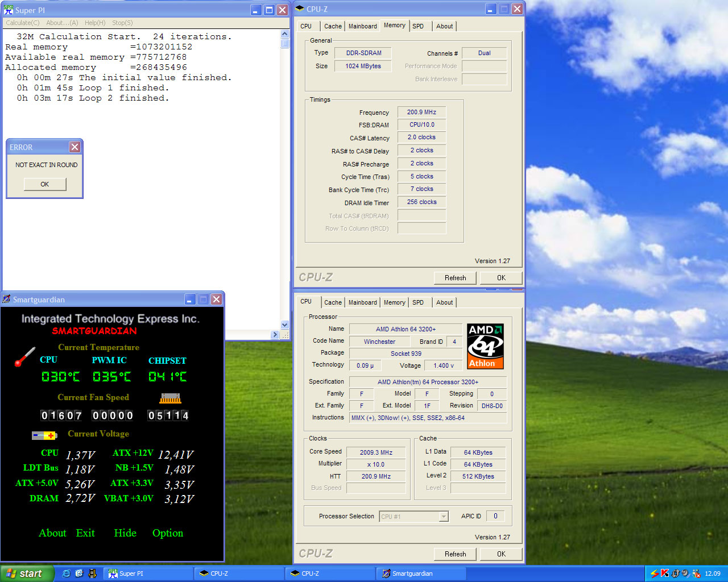Click the chipset temperature reading 041°C

coord(168,377)
